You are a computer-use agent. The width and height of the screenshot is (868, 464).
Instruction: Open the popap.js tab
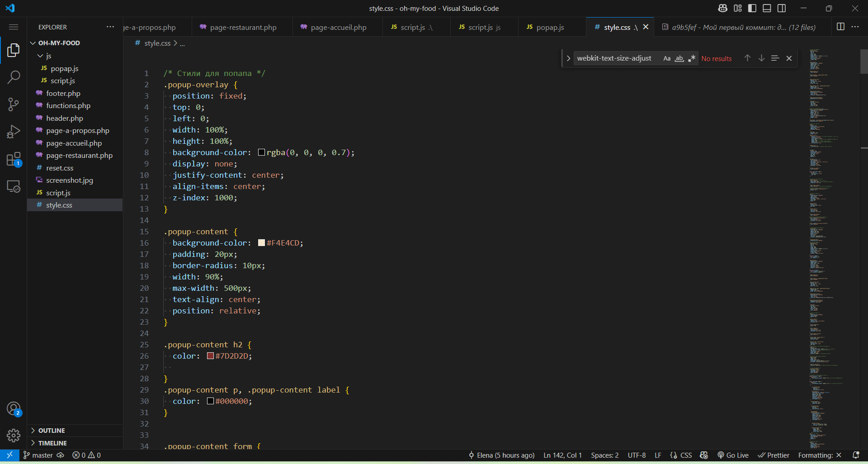coord(550,27)
